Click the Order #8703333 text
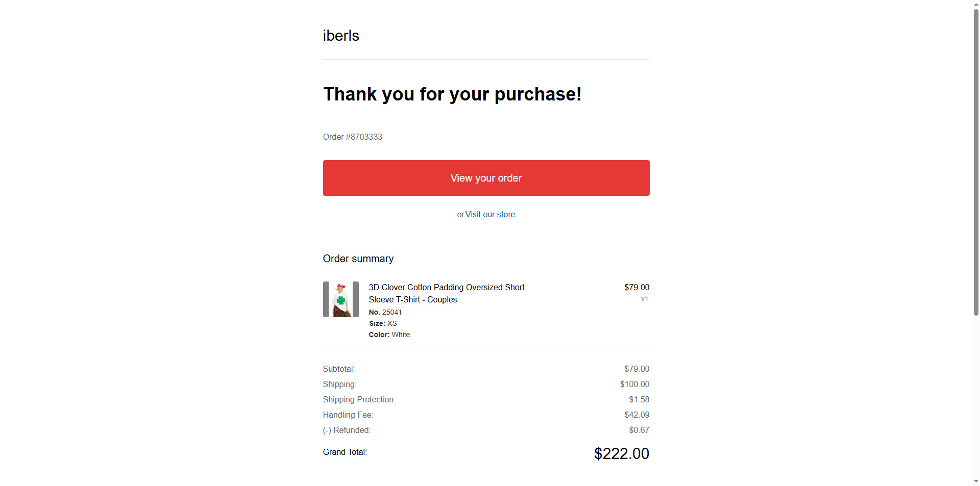 353,137
